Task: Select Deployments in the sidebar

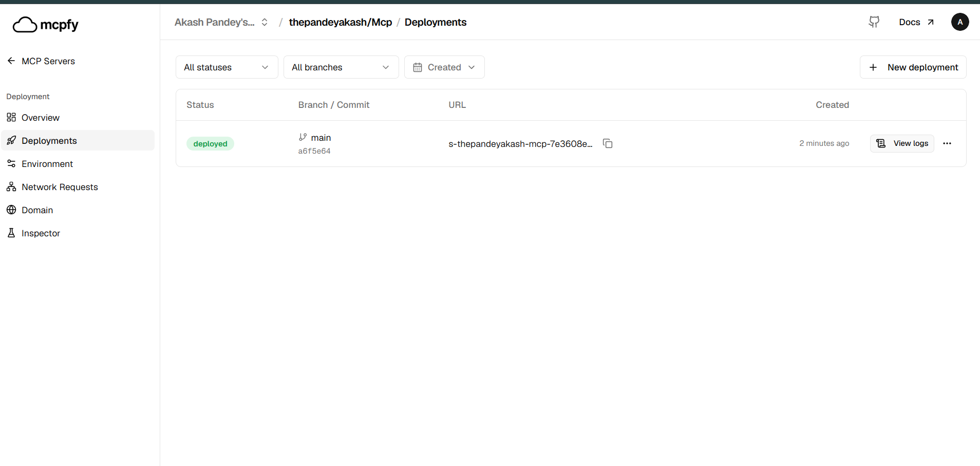Action: tap(78, 140)
